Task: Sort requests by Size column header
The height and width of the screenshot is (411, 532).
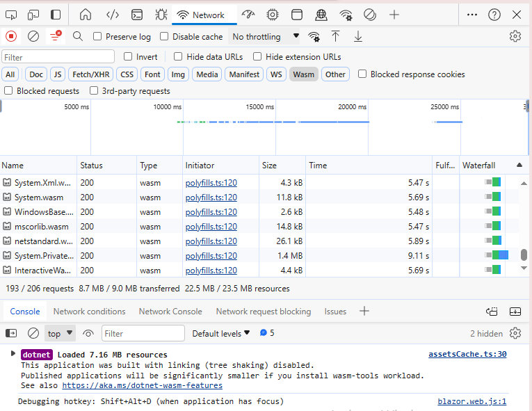Action: click(x=282, y=166)
